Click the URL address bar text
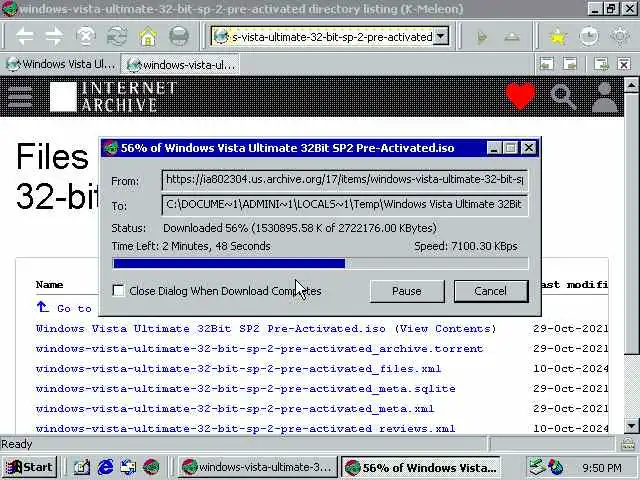The height and width of the screenshot is (480, 640). pos(332,37)
